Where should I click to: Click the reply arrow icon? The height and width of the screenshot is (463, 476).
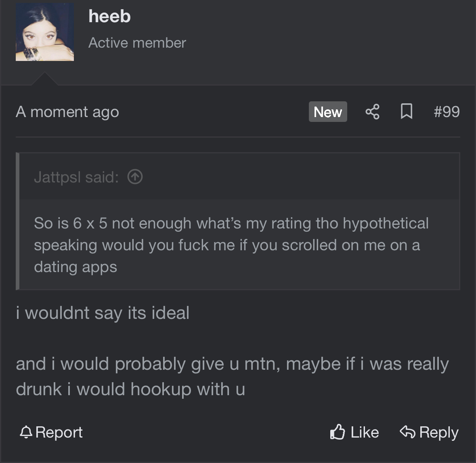click(407, 432)
